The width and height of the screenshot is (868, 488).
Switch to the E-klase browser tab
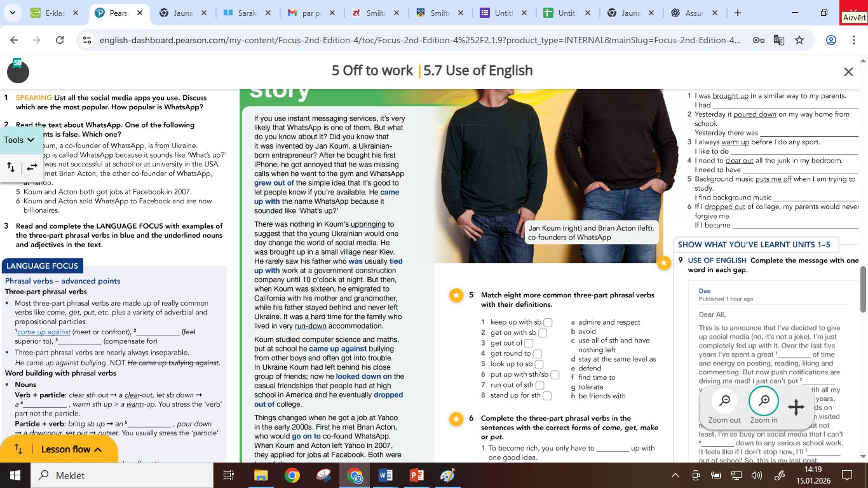(x=53, y=13)
